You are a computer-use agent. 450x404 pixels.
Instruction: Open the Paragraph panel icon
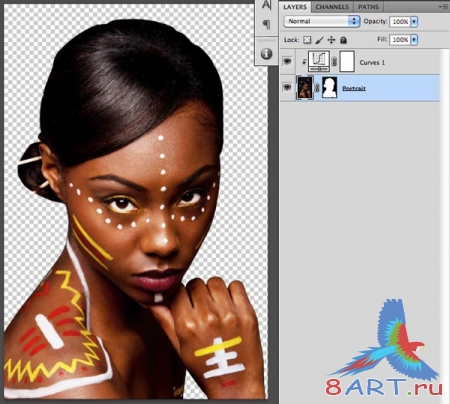(266, 24)
